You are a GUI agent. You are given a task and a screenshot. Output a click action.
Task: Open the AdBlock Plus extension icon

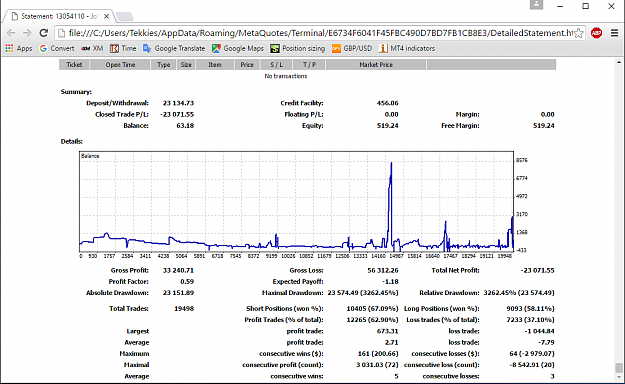[596, 33]
